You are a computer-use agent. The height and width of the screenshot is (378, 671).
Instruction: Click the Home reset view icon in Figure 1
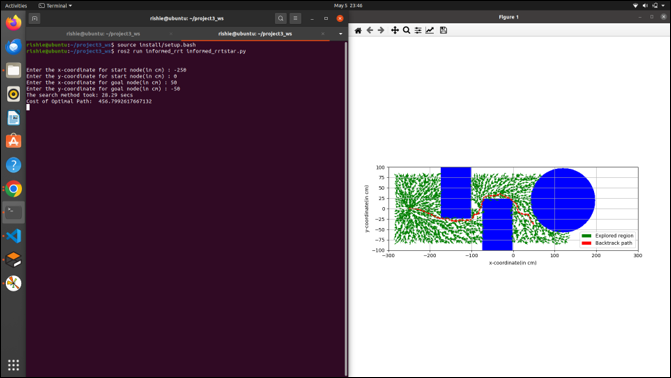pyautogui.click(x=358, y=30)
